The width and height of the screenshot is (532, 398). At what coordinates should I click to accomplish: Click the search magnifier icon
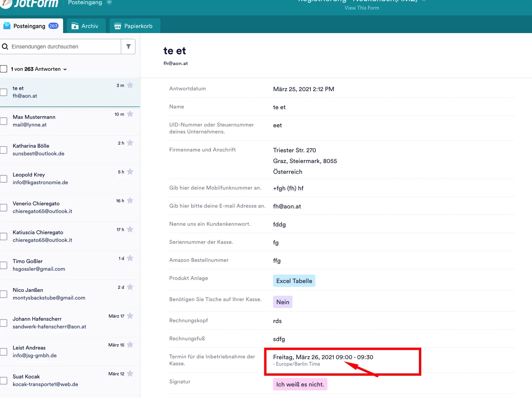point(5,46)
